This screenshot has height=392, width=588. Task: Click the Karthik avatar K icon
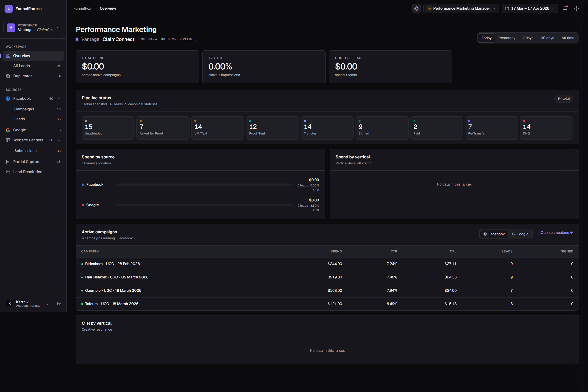pyautogui.click(x=9, y=303)
